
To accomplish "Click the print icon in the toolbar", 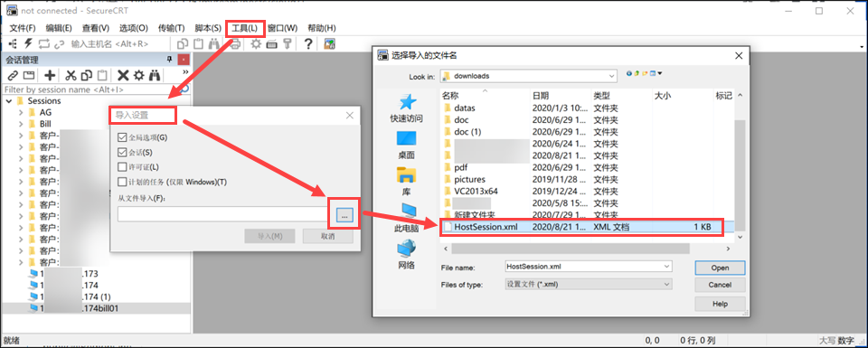I will pos(235,44).
